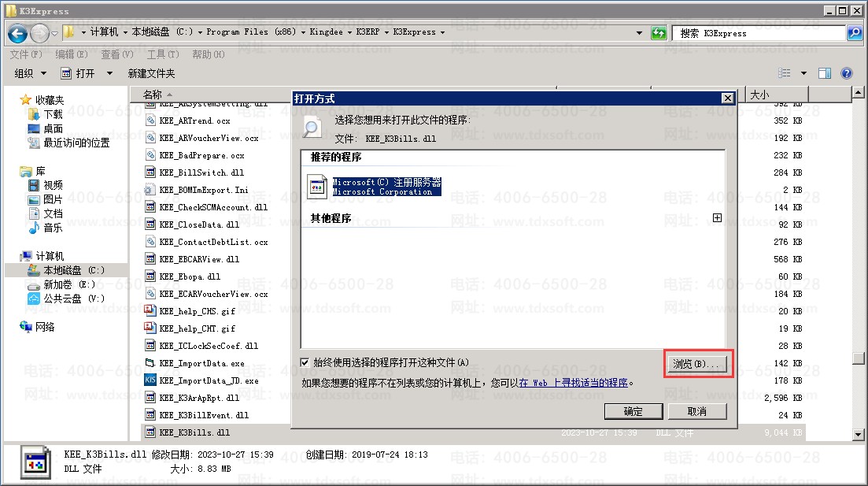Click the KEE_ImportData_JD.exe KIS icon
Viewport: 868px width, 486px height.
(150, 380)
